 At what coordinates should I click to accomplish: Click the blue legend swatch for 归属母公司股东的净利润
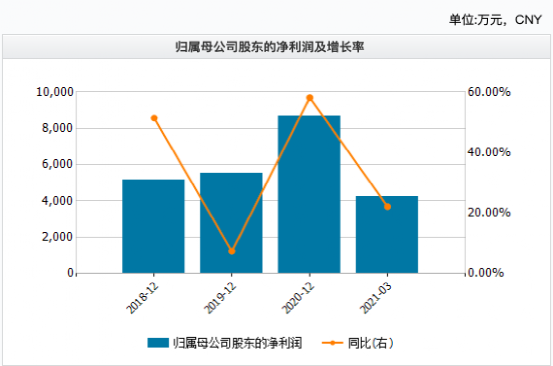click(x=158, y=343)
